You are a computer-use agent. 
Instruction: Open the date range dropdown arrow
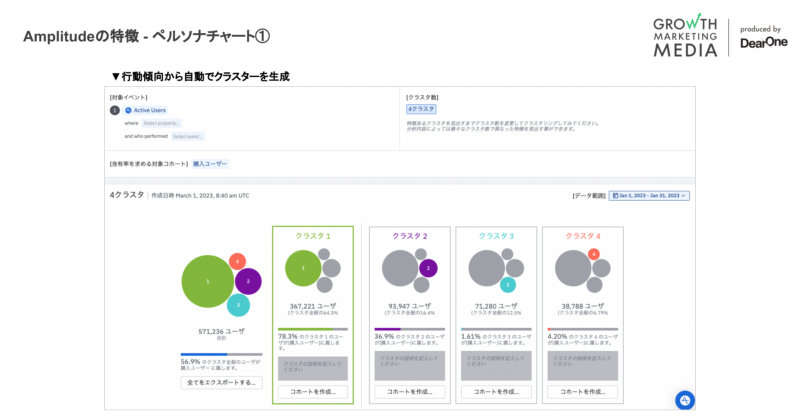pos(684,195)
